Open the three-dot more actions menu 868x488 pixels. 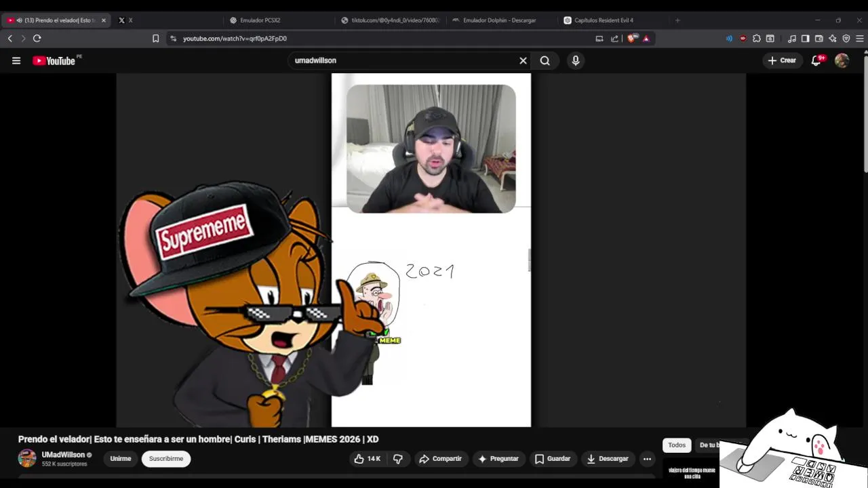click(x=647, y=459)
